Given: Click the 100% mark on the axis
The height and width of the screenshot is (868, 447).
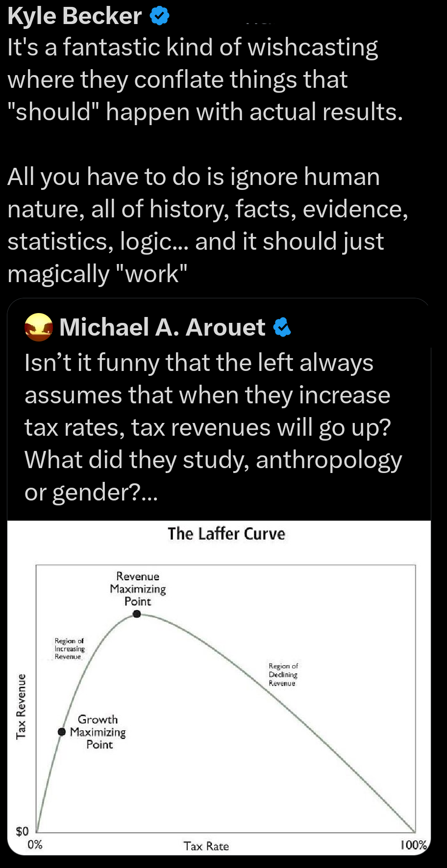Looking at the screenshot, I should pyautogui.click(x=413, y=845).
